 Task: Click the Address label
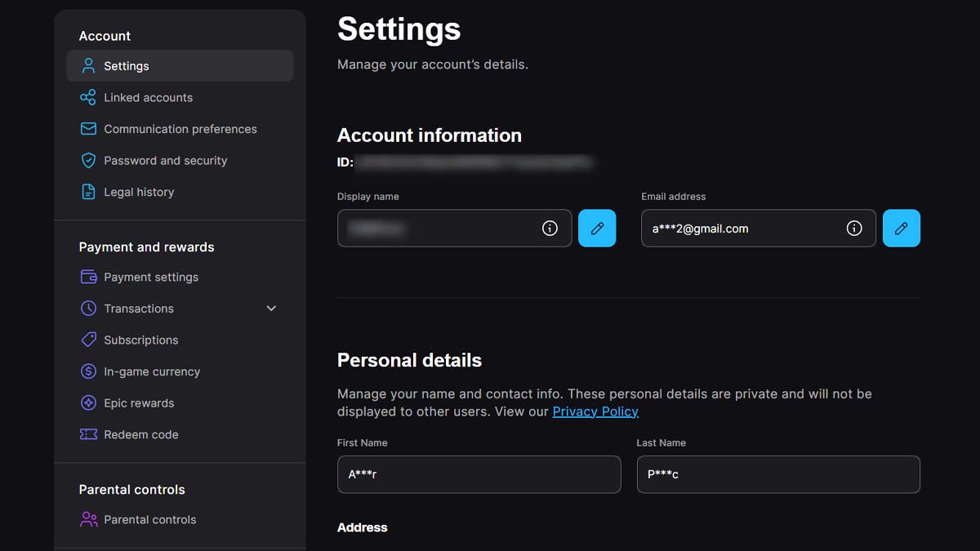363,527
